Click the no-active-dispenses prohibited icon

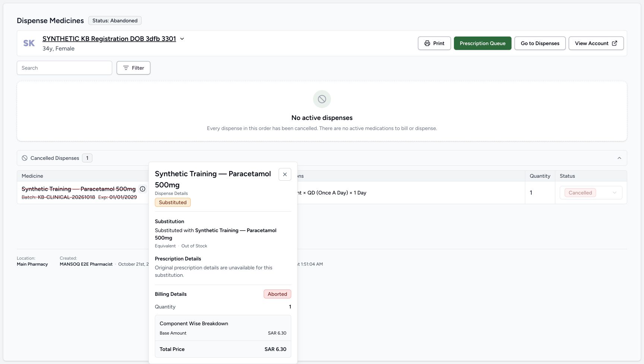coord(322,99)
